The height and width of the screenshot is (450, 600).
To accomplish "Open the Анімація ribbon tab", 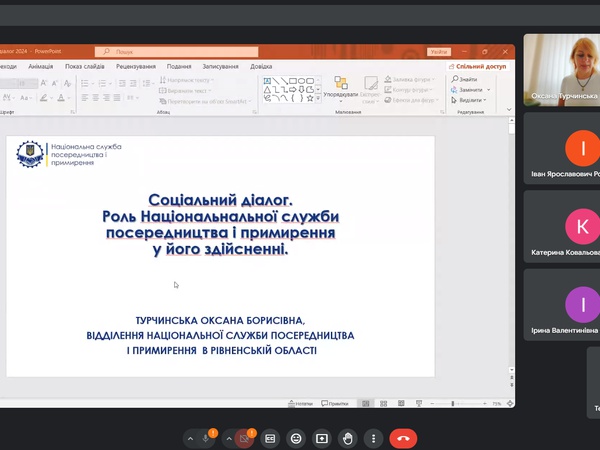I will (41, 66).
